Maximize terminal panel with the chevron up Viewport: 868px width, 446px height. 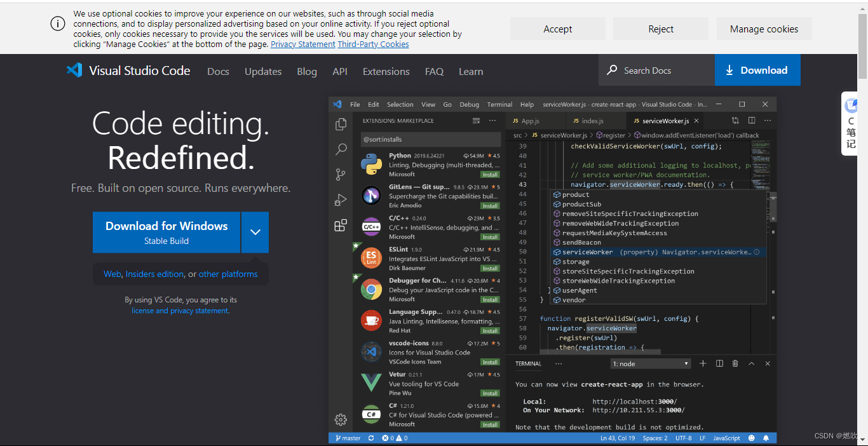[752, 363]
